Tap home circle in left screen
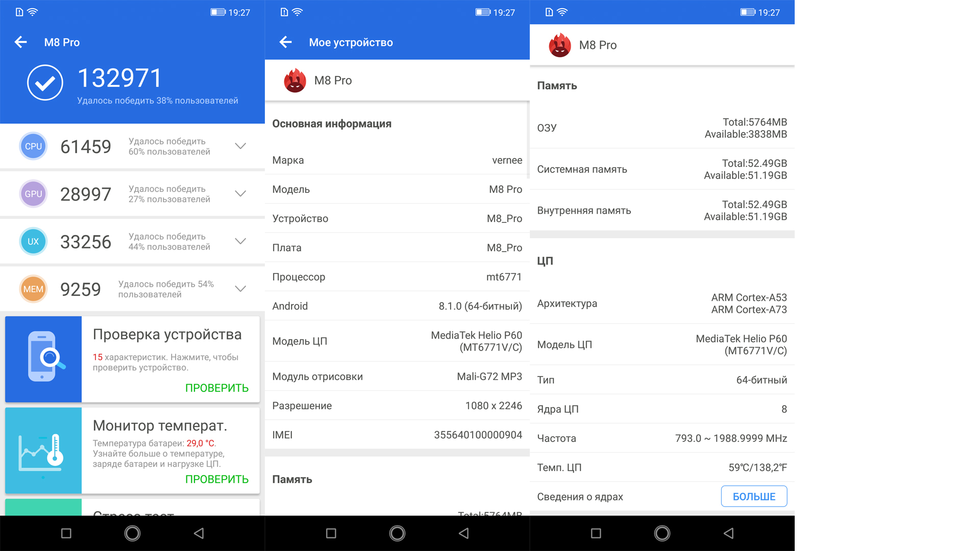The height and width of the screenshot is (551, 980). 132,533
